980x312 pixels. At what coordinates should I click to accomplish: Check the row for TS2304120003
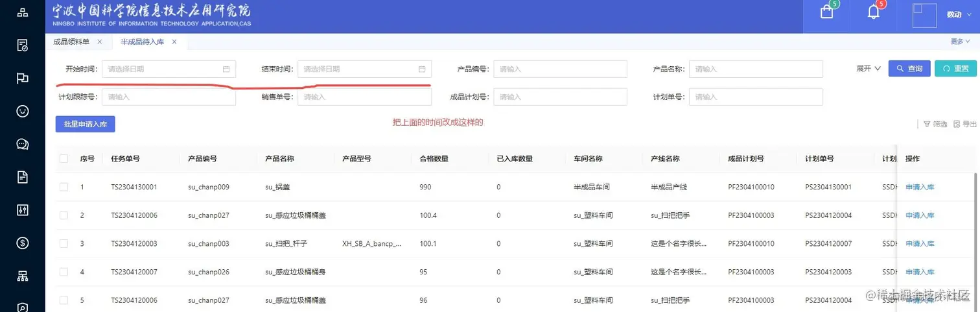pos(64,243)
